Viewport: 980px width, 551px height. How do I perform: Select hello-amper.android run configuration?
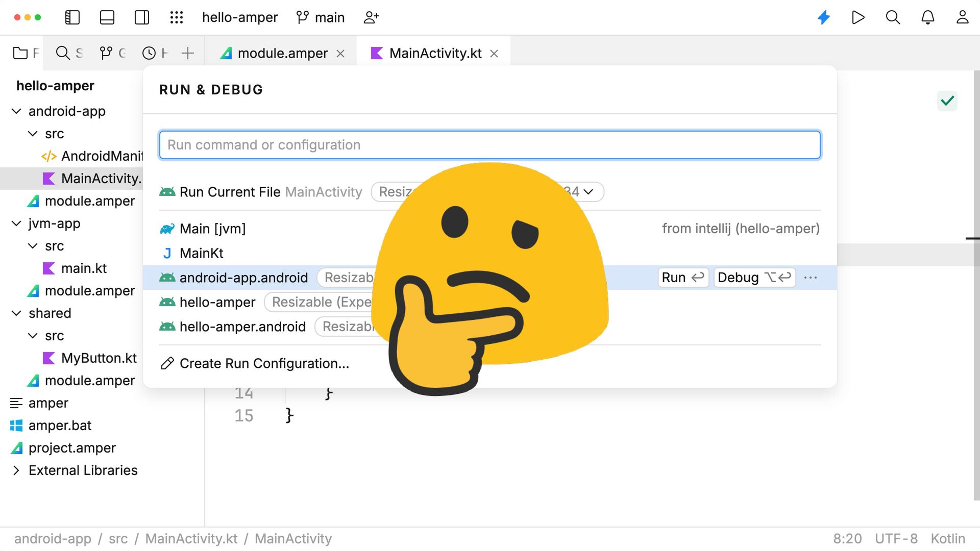tap(490, 327)
